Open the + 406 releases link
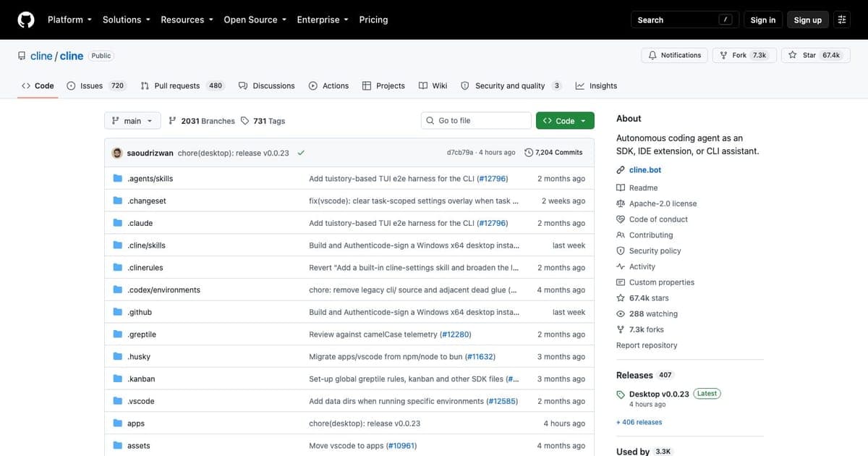Screen dimensions: 868x456 click(639, 422)
